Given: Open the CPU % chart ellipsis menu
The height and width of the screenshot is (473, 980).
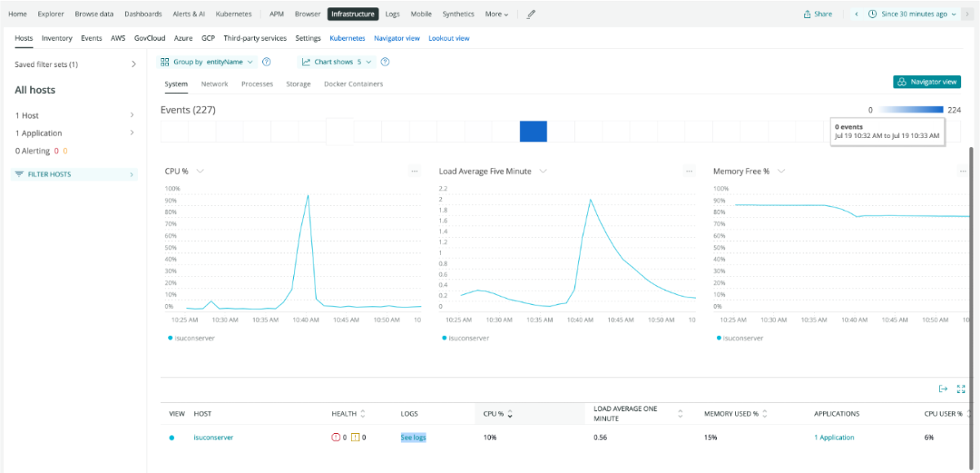Looking at the screenshot, I should (x=415, y=172).
